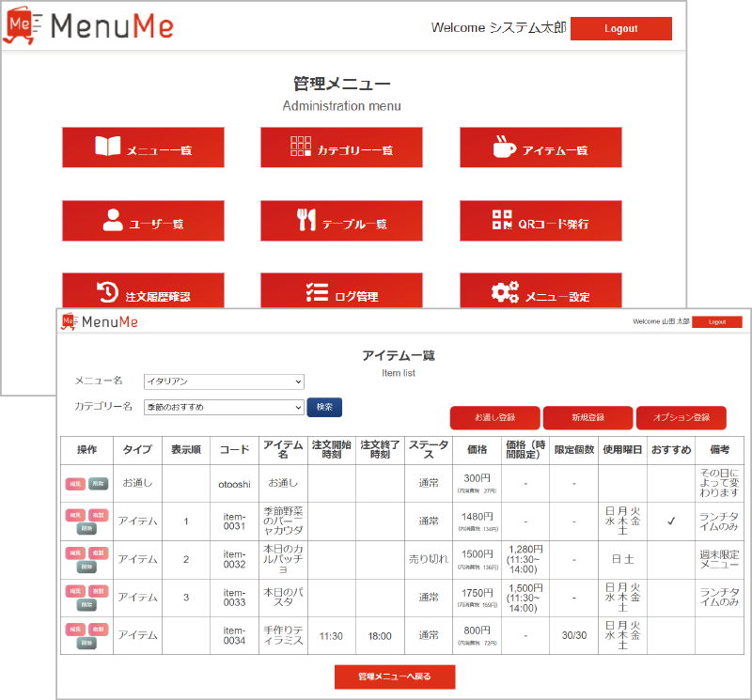Click item name 本日のカルパッチョ
Viewport: 752px width, 700px height.
click(x=283, y=558)
